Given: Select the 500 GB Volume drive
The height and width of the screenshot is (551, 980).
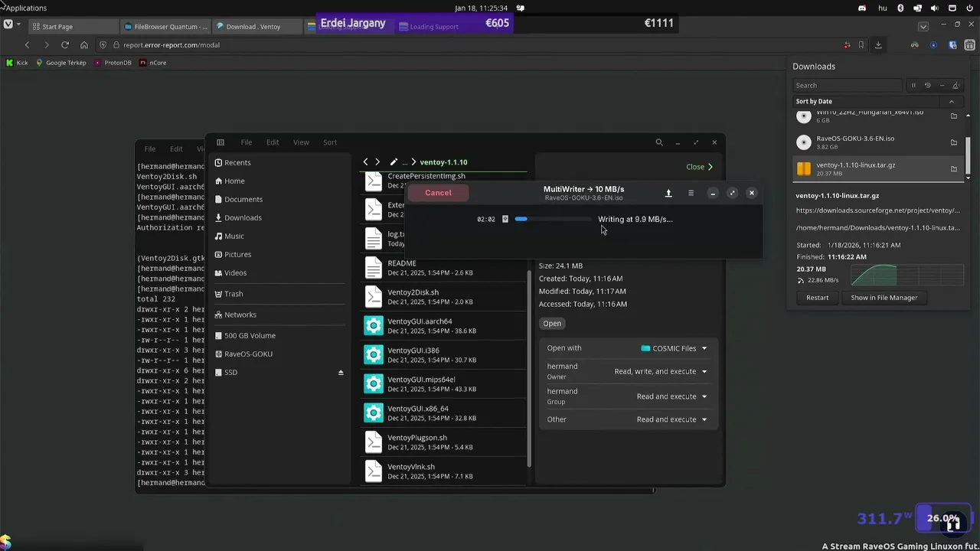Looking at the screenshot, I should [x=279, y=335].
